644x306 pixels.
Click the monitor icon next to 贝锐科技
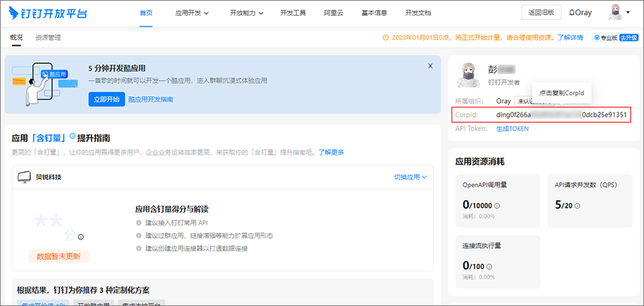pyautogui.click(x=24, y=177)
